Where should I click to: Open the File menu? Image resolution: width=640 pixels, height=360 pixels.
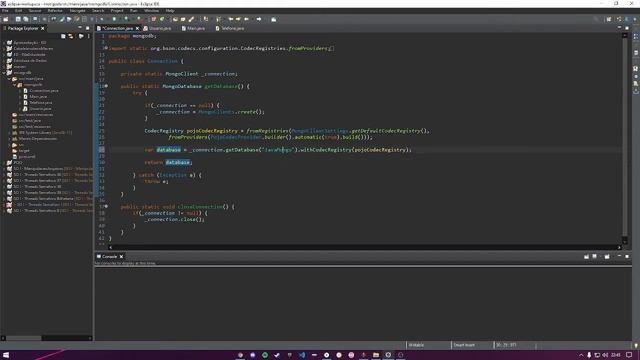coord(5,11)
